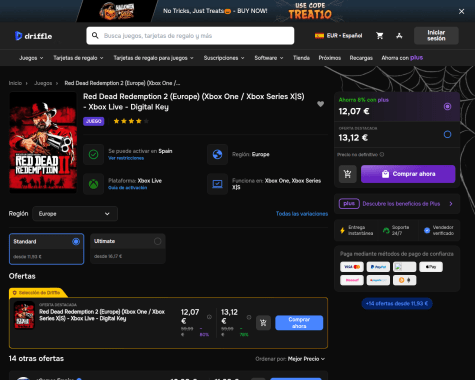Click the PayPal payment icon
Screen dimensions: 475x380
point(378,267)
